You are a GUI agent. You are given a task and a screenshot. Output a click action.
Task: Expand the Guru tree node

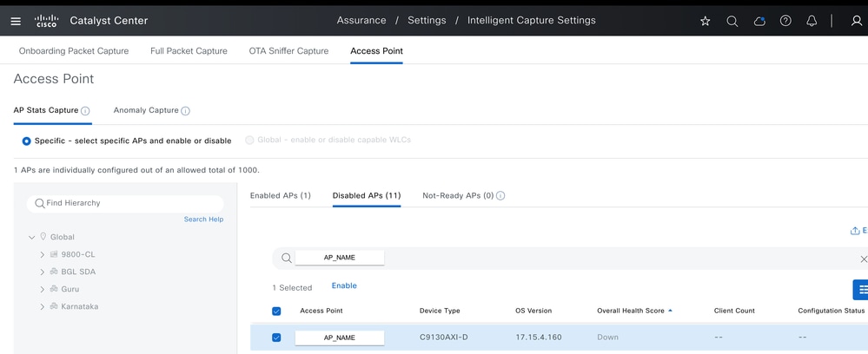point(42,289)
